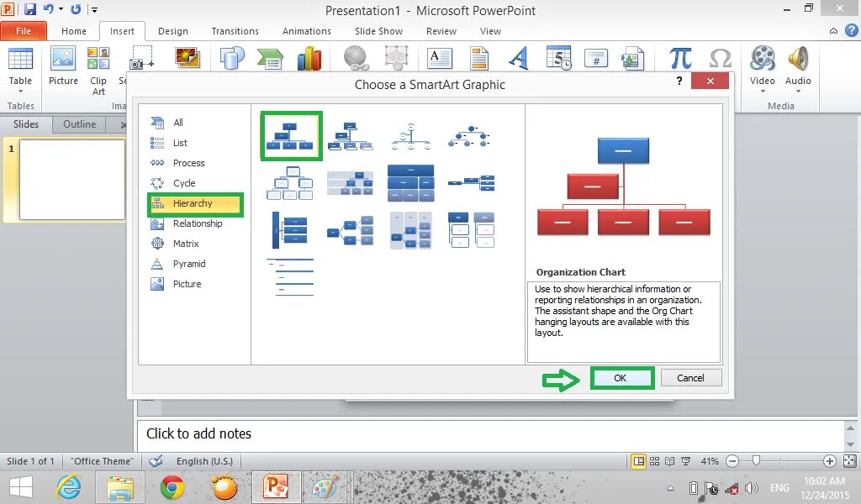Select slide 1 thumbnail
The width and height of the screenshot is (861, 504).
click(72, 180)
